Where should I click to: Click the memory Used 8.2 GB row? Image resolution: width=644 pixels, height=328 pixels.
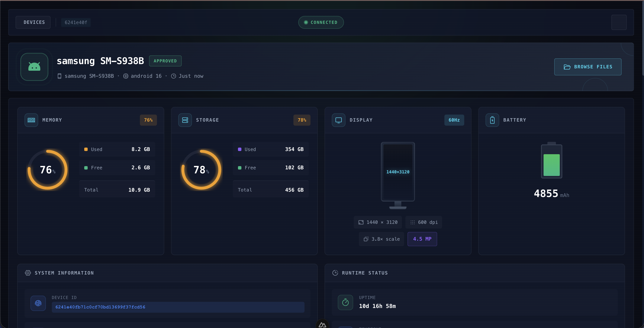point(117,149)
